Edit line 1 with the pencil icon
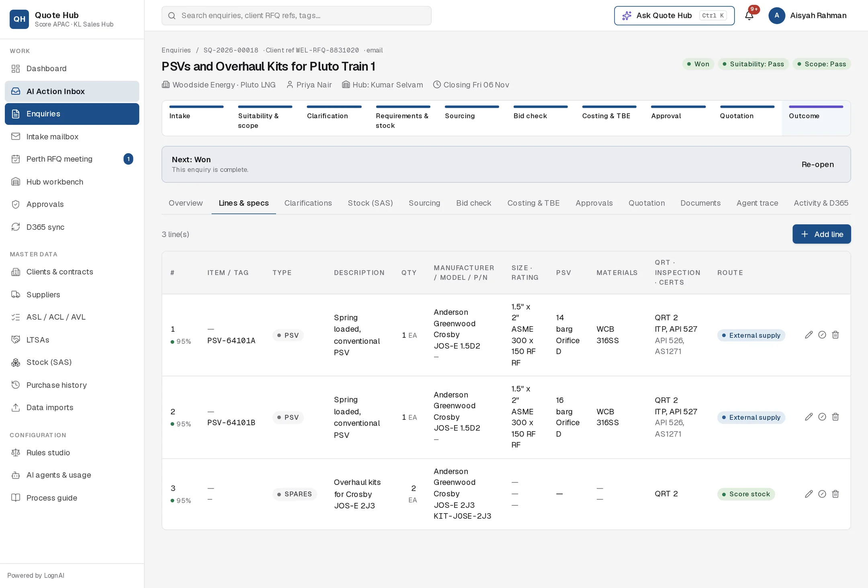 (x=809, y=335)
